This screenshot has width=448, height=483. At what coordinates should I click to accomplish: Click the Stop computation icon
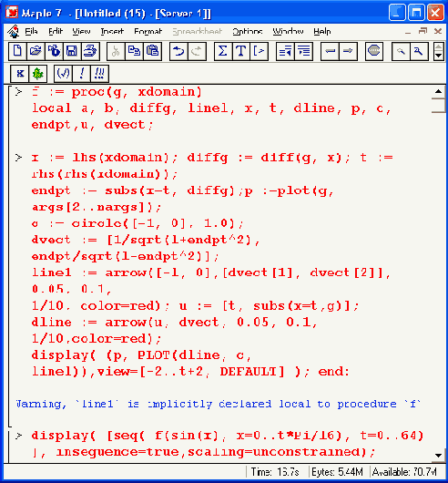(x=374, y=51)
